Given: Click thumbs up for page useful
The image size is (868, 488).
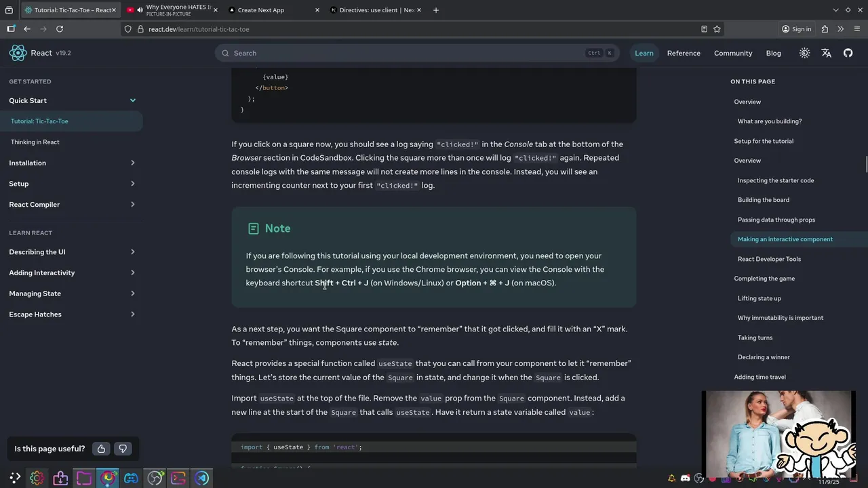Looking at the screenshot, I should pos(101,449).
